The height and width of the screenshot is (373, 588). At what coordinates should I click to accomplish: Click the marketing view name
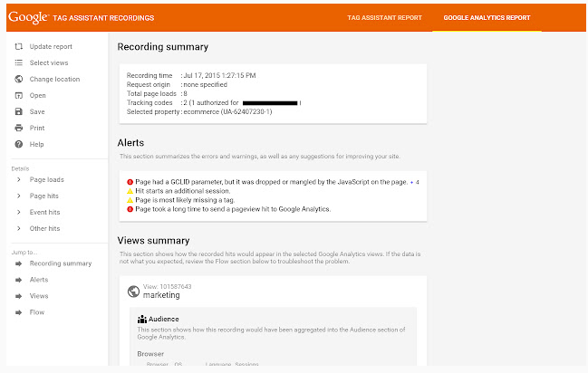[x=161, y=295]
